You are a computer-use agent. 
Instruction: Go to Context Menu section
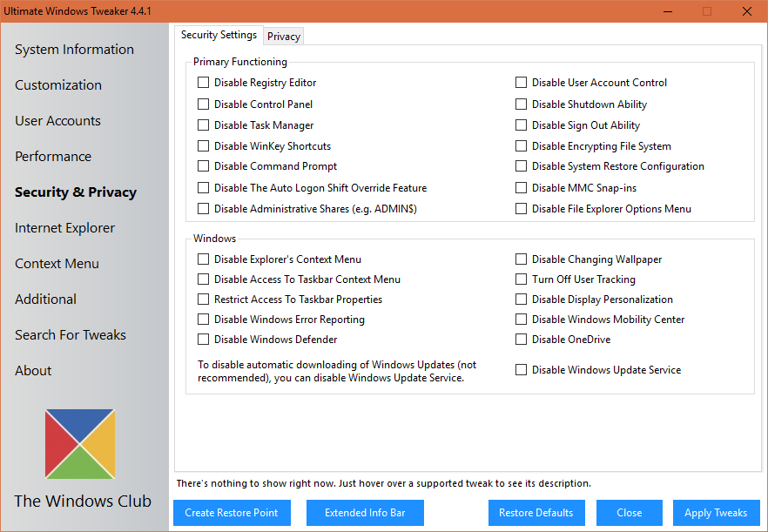coord(57,264)
